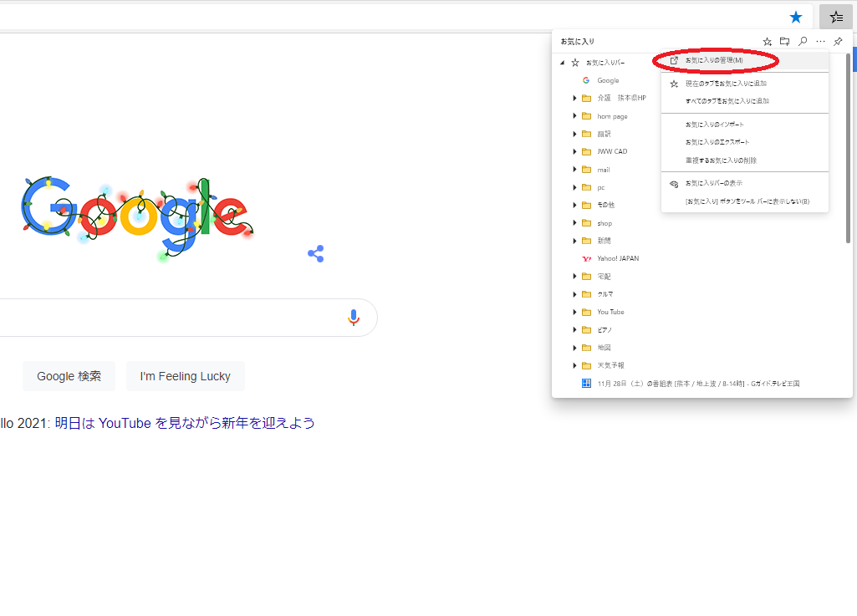The height and width of the screenshot is (616, 857).
Task: Click the share icon beside the Google doodle
Action: coord(315,254)
